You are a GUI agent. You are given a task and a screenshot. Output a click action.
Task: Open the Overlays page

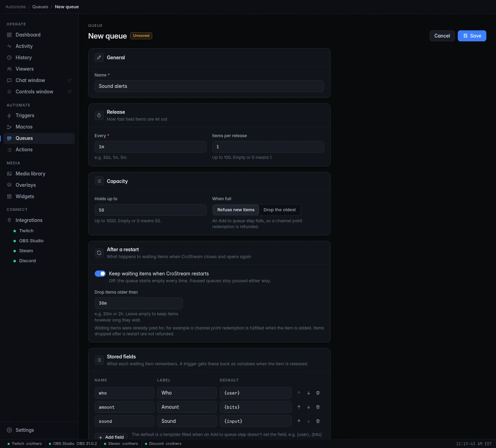tap(39, 185)
